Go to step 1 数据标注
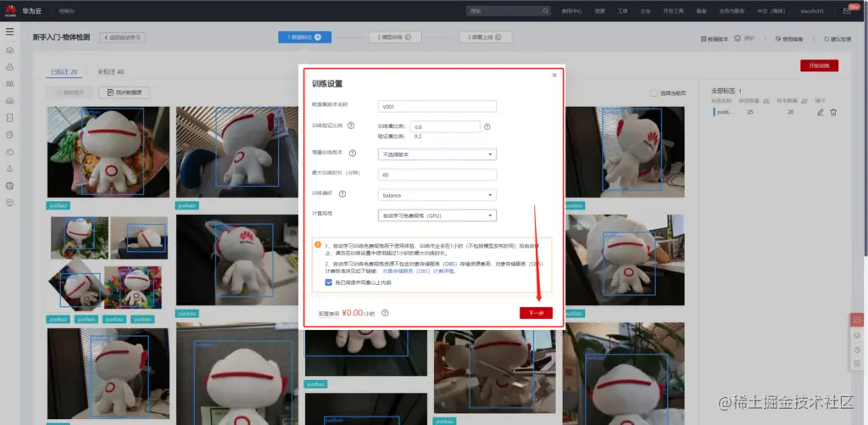The width and height of the screenshot is (868, 425). (304, 37)
